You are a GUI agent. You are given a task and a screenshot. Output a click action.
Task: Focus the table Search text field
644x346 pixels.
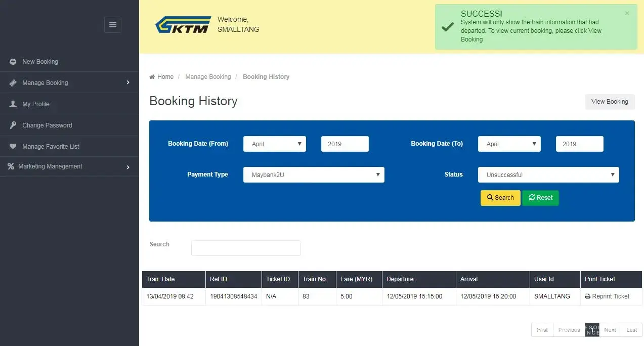(246, 248)
